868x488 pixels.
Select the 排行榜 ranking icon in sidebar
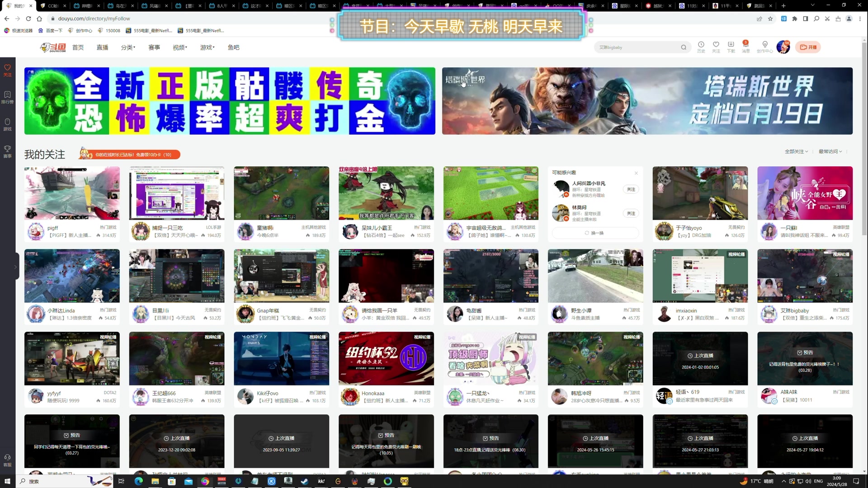pyautogui.click(x=7, y=98)
